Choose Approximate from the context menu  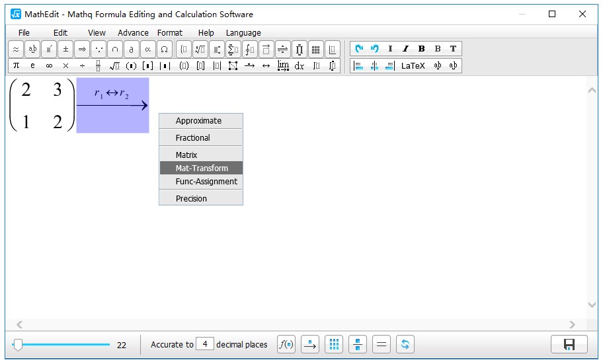[201, 121]
